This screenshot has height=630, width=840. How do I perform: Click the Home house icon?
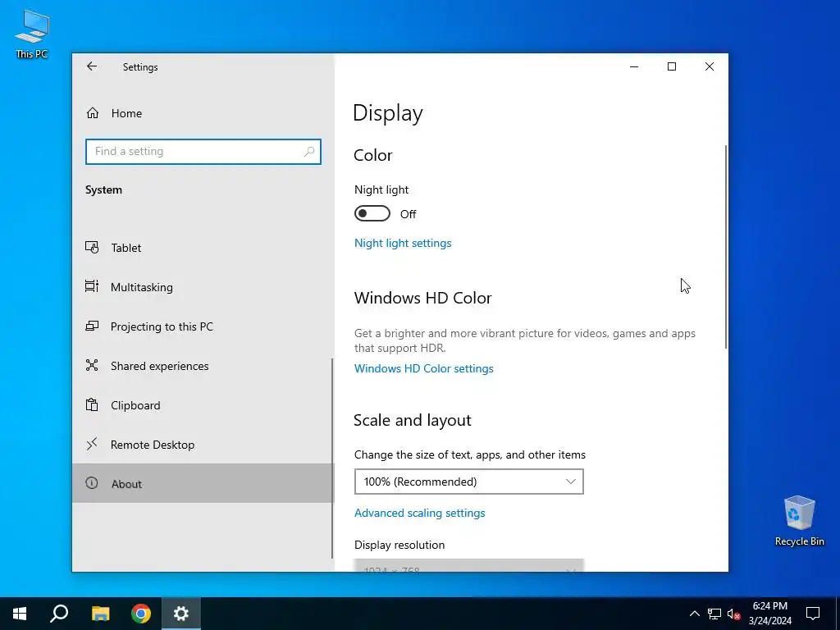tap(92, 113)
